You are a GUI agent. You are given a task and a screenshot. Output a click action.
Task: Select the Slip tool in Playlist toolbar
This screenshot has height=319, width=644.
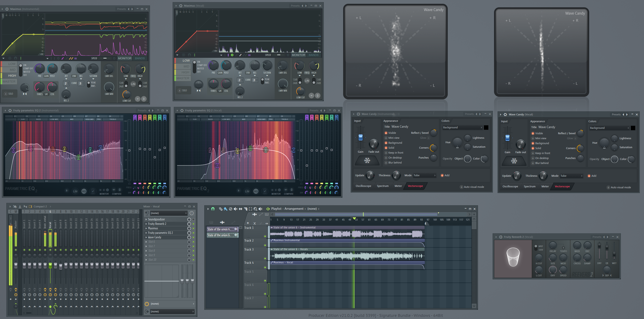240,209
